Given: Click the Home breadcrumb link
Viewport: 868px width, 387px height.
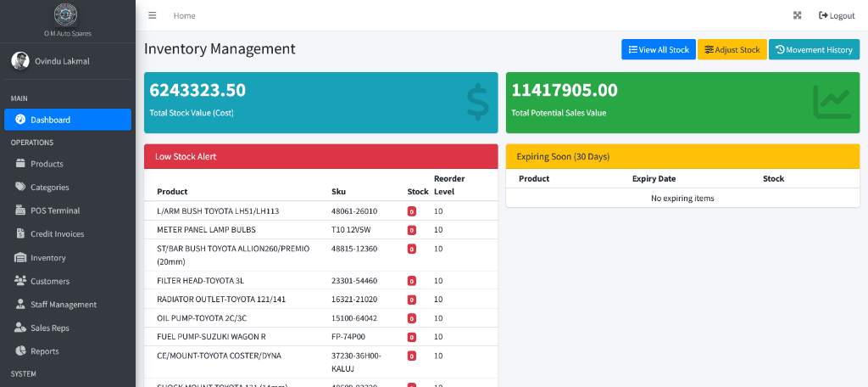Looking at the screenshot, I should click(x=184, y=15).
